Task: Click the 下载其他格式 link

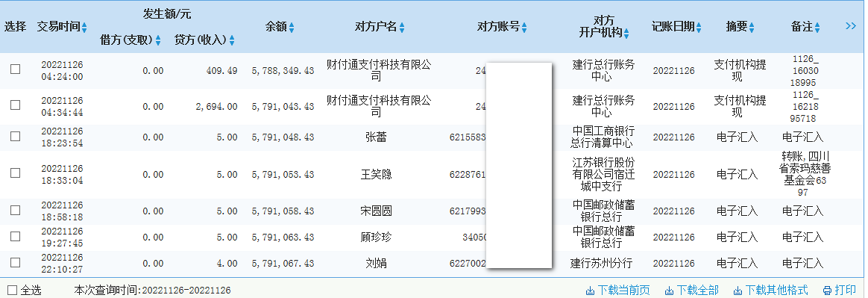Action: pos(770,291)
